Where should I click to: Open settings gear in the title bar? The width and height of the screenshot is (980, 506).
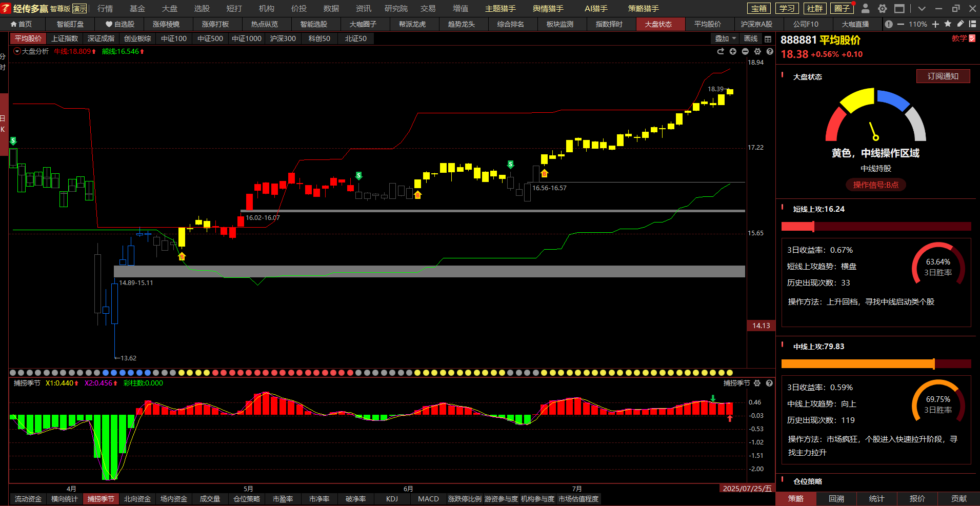point(882,9)
